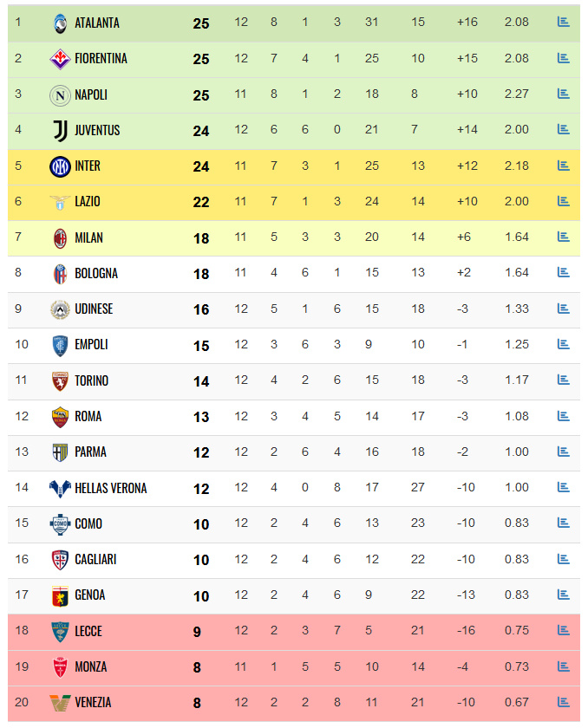
Task: Click the Venezia club logo
Action: point(59,703)
